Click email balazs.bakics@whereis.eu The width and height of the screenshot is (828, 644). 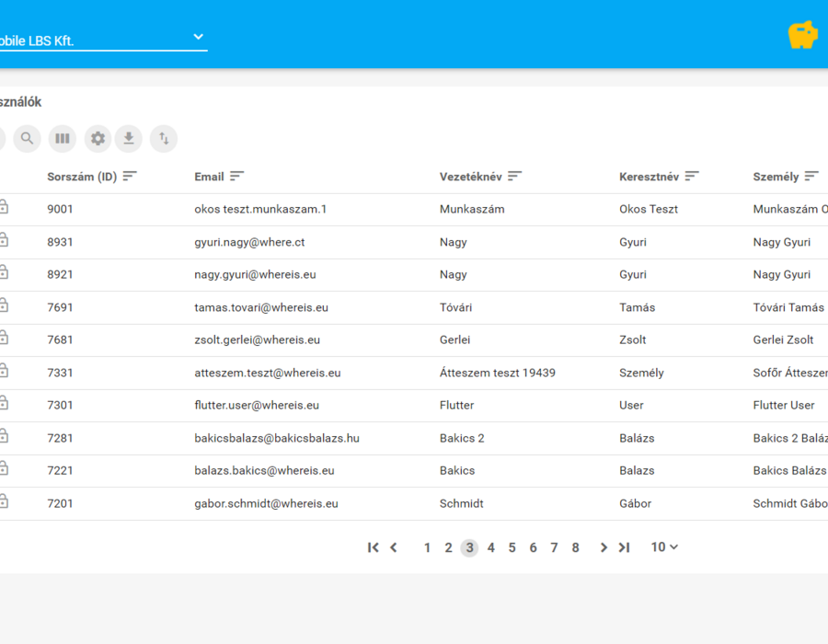pyautogui.click(x=264, y=471)
